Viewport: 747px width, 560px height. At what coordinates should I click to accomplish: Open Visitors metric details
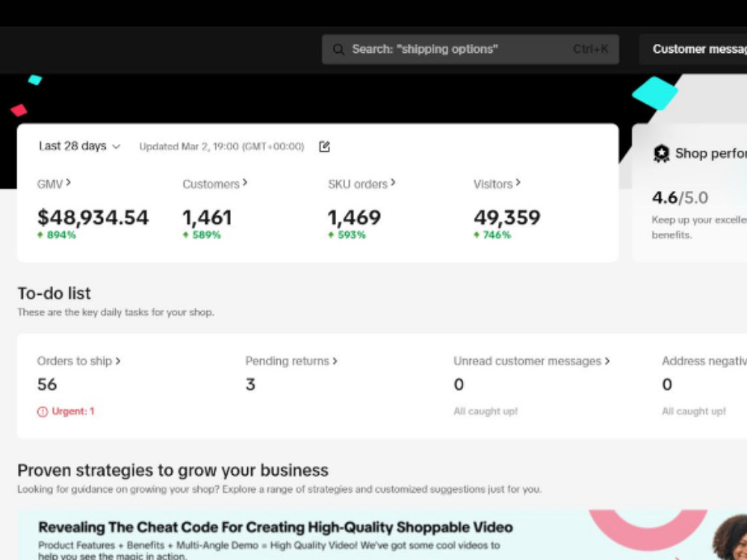(497, 184)
